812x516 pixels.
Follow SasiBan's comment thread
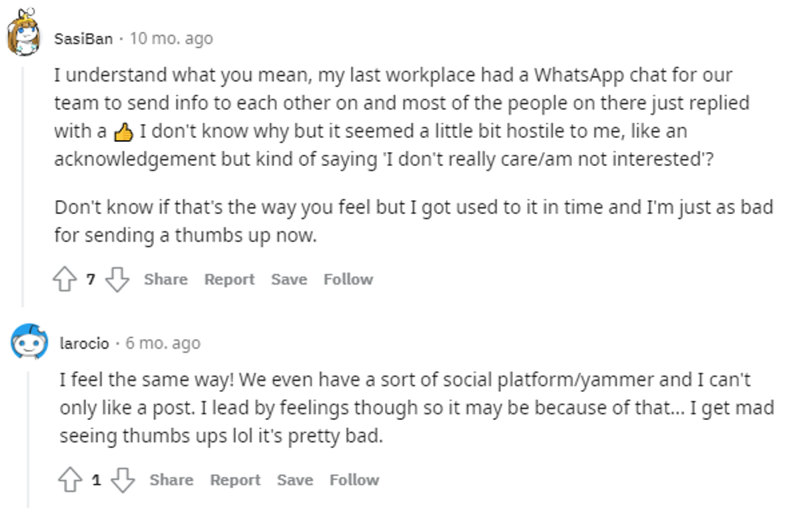coord(348,279)
